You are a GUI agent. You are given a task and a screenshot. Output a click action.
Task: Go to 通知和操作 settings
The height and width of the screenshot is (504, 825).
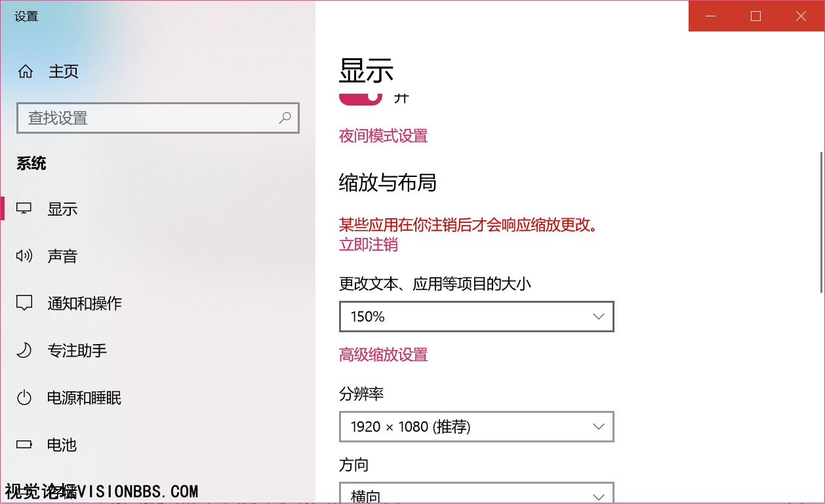click(x=85, y=303)
